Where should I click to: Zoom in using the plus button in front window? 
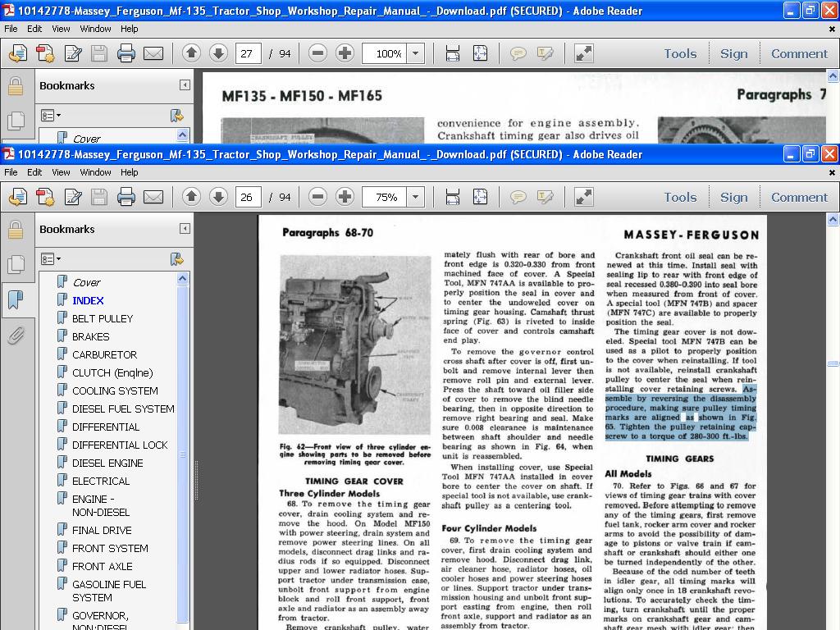pos(345,197)
